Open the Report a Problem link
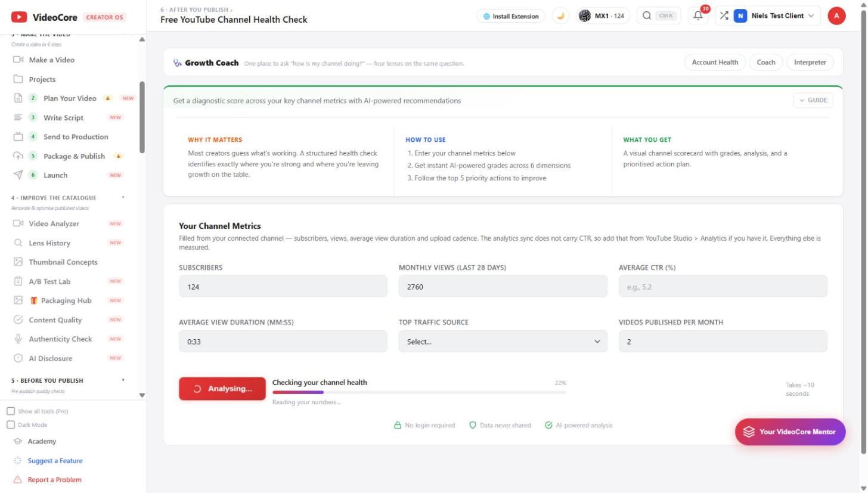868x493 pixels. pyautogui.click(x=54, y=480)
